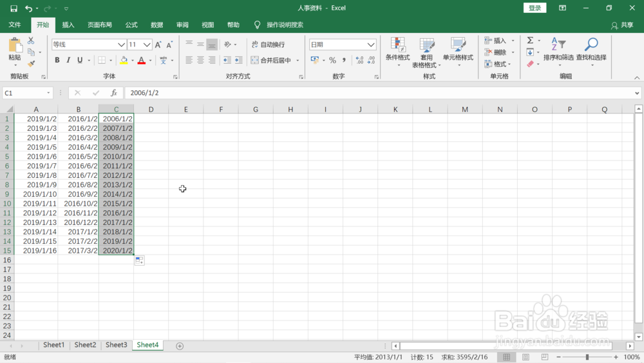
Task: Increase font size with large A icon
Action: pyautogui.click(x=158, y=44)
